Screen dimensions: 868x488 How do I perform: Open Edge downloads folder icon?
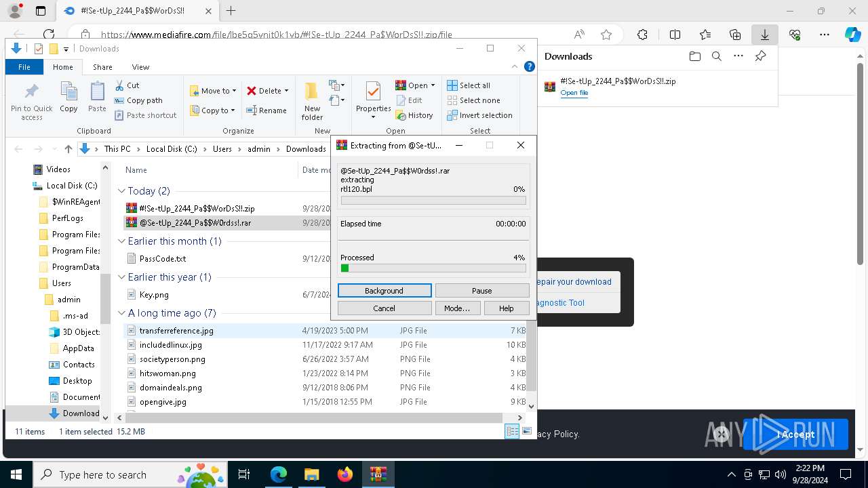coord(694,56)
